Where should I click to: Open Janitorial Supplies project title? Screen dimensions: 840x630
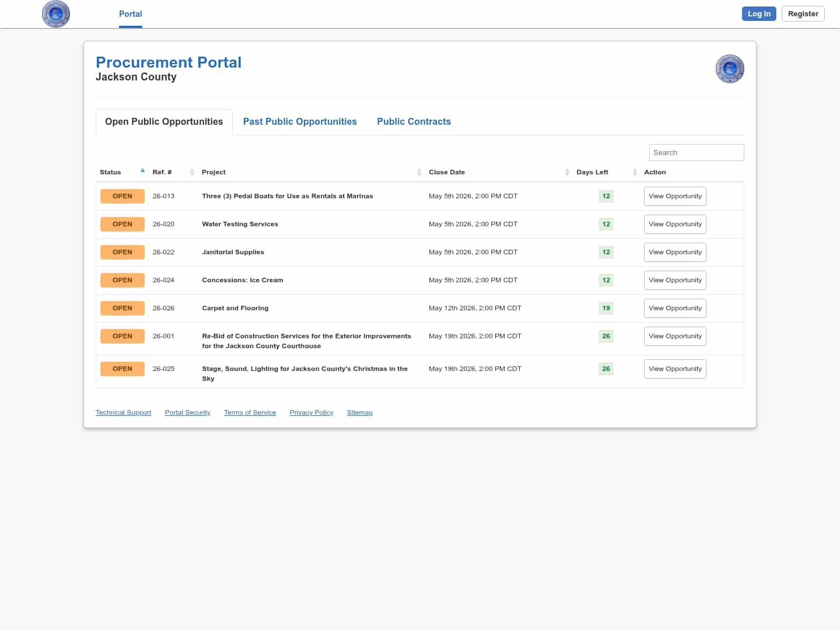(x=233, y=252)
